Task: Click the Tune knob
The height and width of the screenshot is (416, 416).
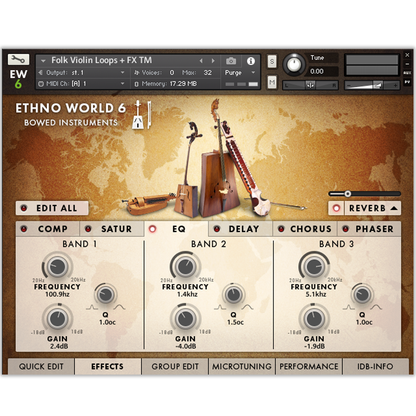Action: tap(294, 64)
